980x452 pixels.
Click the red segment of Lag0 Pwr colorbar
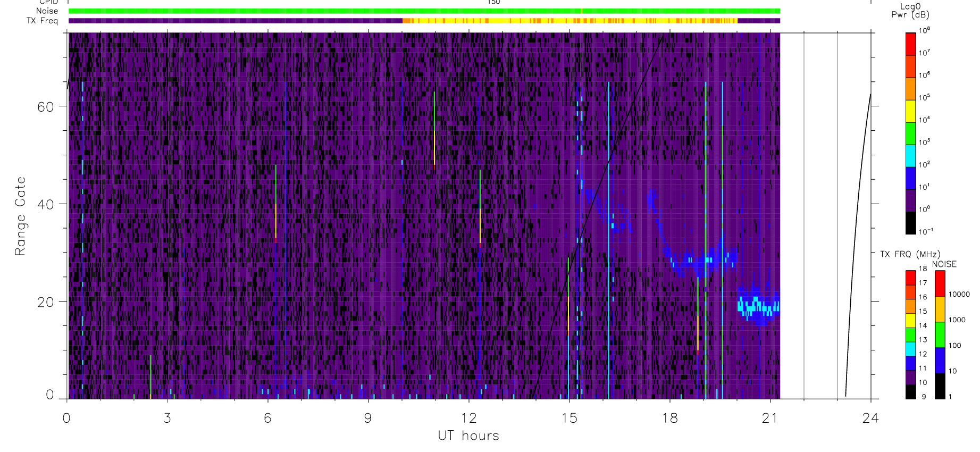coord(910,44)
